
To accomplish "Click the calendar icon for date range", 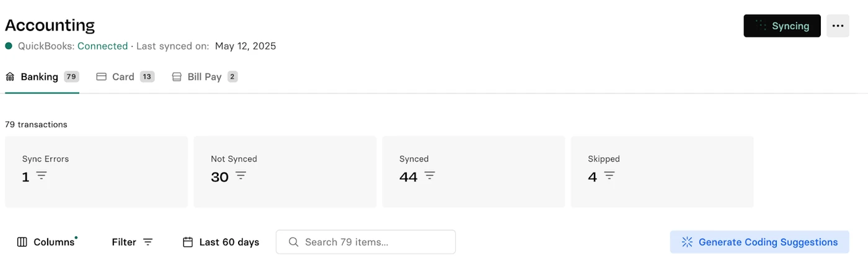I will click(x=188, y=242).
